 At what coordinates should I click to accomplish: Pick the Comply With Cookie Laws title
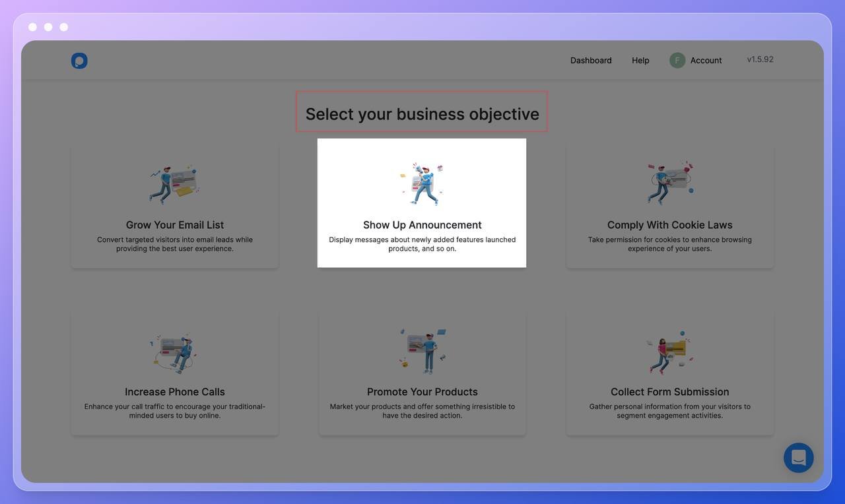tap(669, 225)
